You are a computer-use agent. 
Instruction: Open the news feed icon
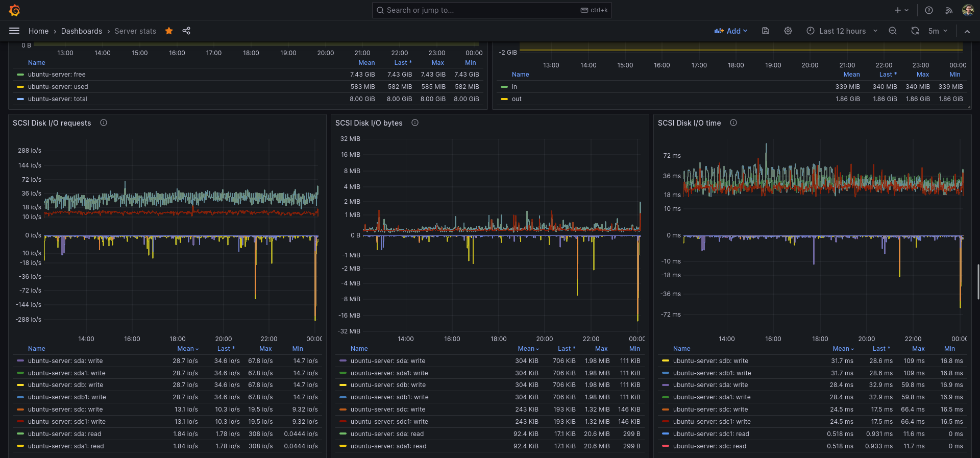(949, 10)
